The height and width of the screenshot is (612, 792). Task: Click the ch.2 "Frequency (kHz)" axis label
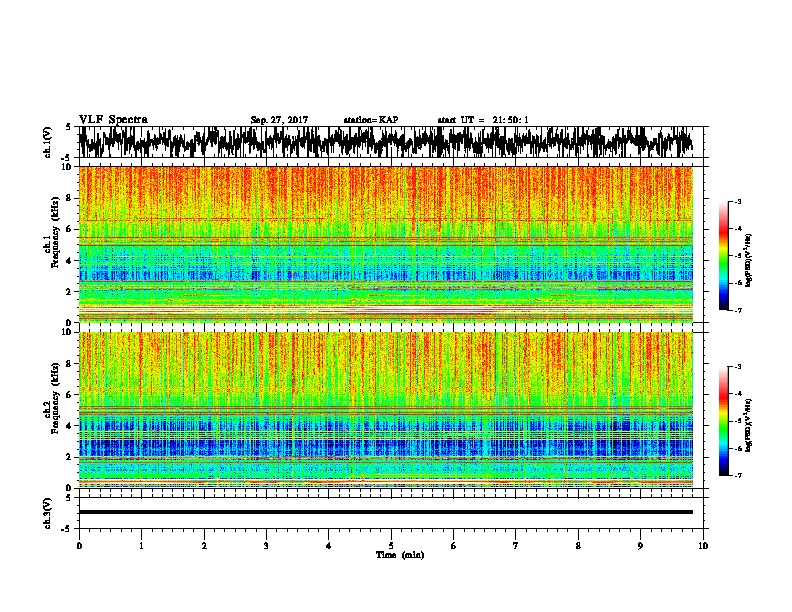point(55,398)
